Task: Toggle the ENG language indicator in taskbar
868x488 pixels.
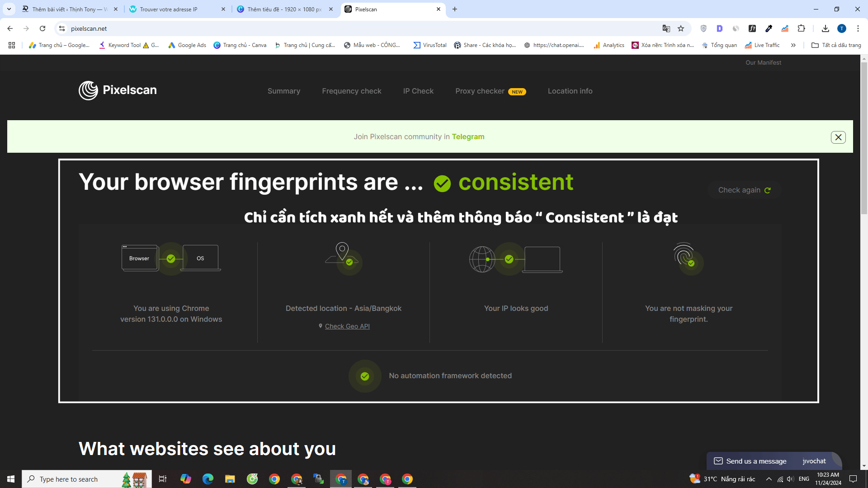Action: click(804, 479)
